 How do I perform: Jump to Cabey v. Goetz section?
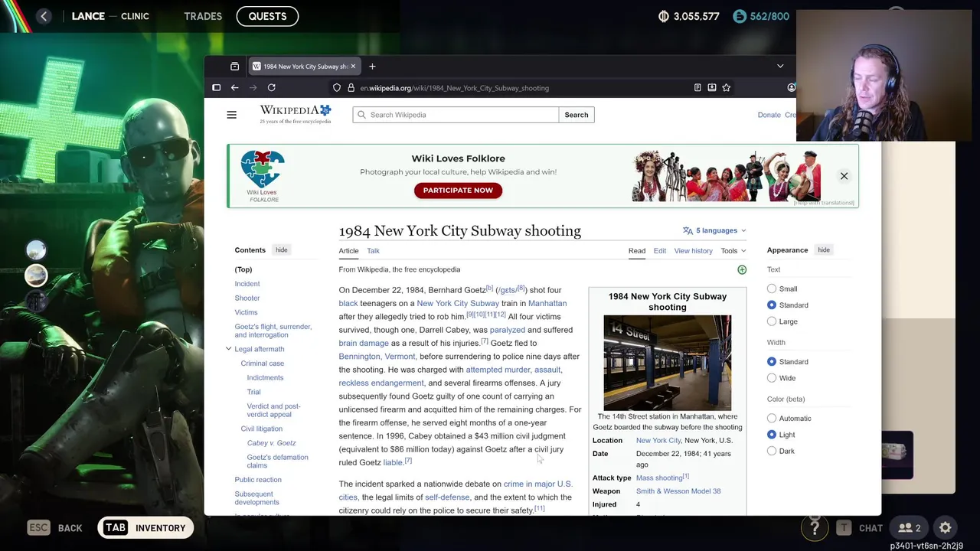coord(271,443)
